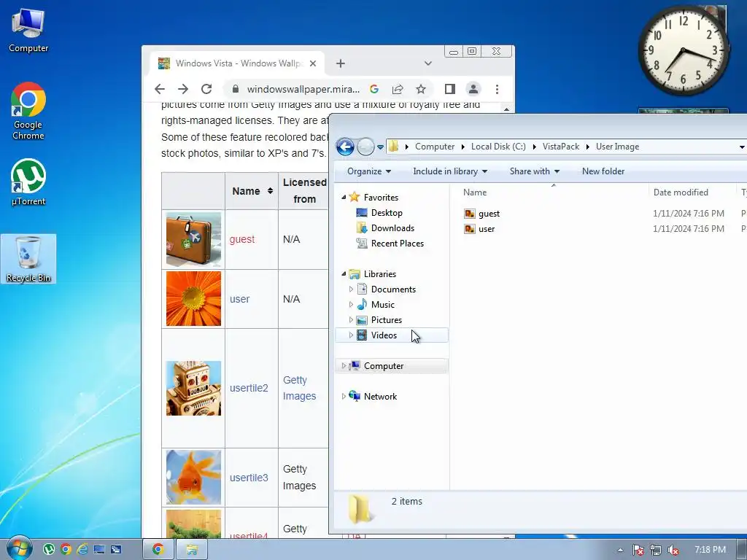Close the Windows Vista wallpaper tab
Screen dimensions: 747x560
click(312, 63)
